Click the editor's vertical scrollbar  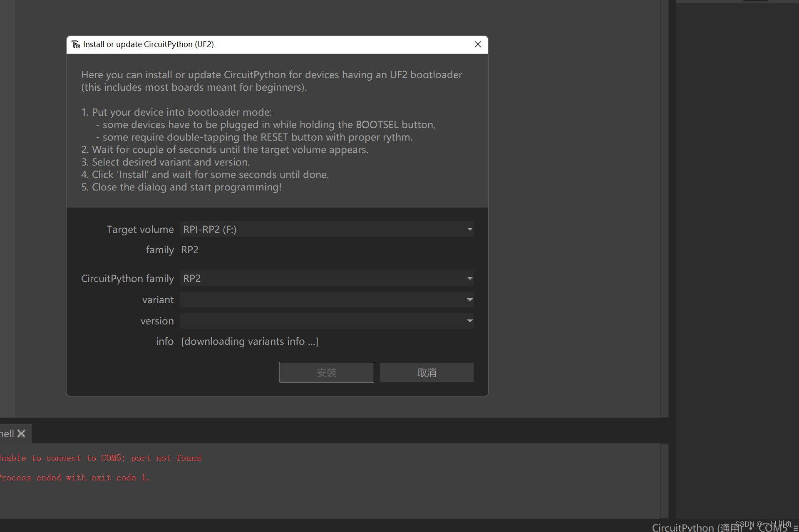click(x=664, y=208)
